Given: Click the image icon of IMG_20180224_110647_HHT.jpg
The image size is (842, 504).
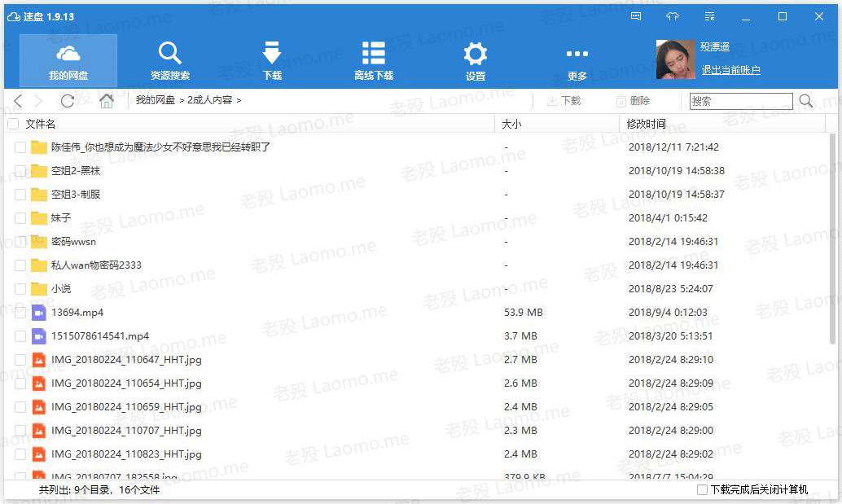Looking at the screenshot, I should tap(38, 360).
